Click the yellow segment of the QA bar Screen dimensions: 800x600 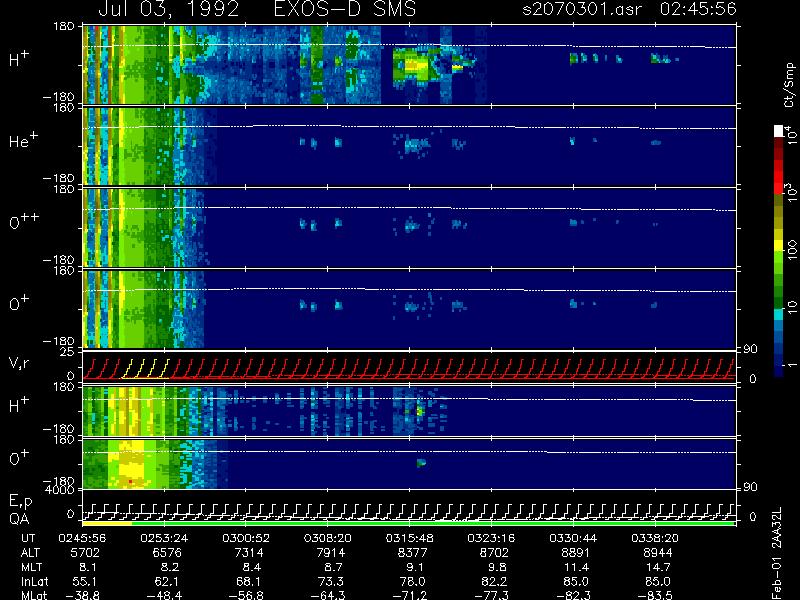pos(107,523)
